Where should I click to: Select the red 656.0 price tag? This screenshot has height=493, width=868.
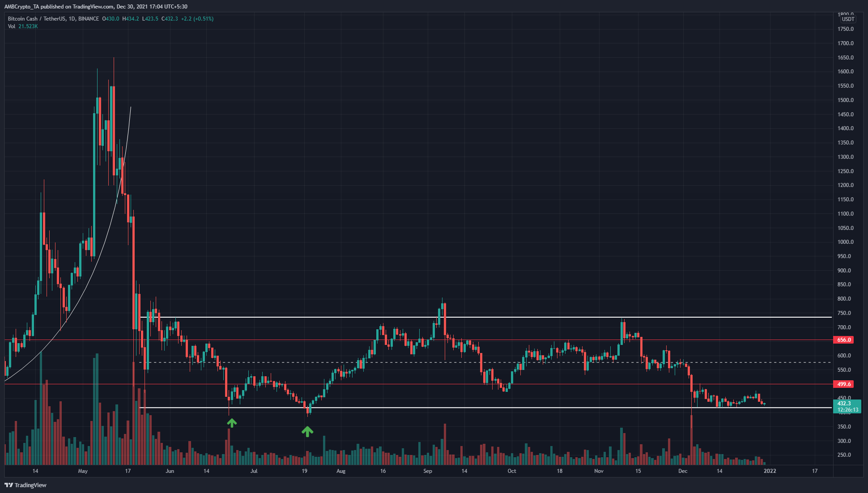[x=844, y=340]
